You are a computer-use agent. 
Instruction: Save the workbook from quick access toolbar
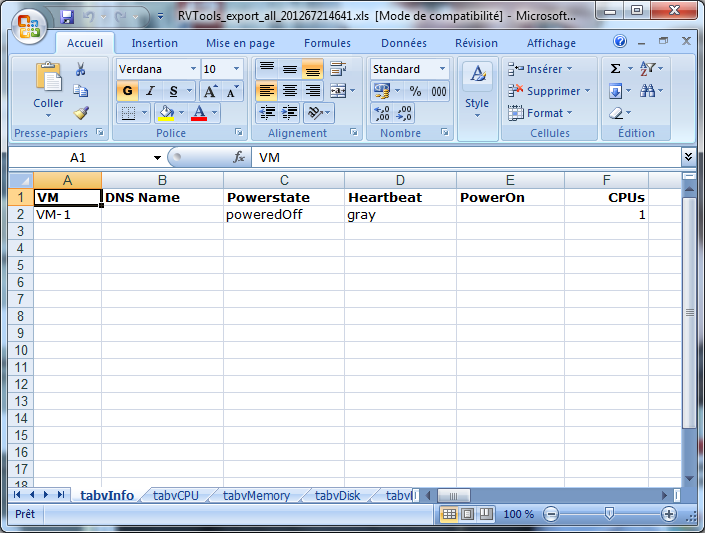click(67, 17)
